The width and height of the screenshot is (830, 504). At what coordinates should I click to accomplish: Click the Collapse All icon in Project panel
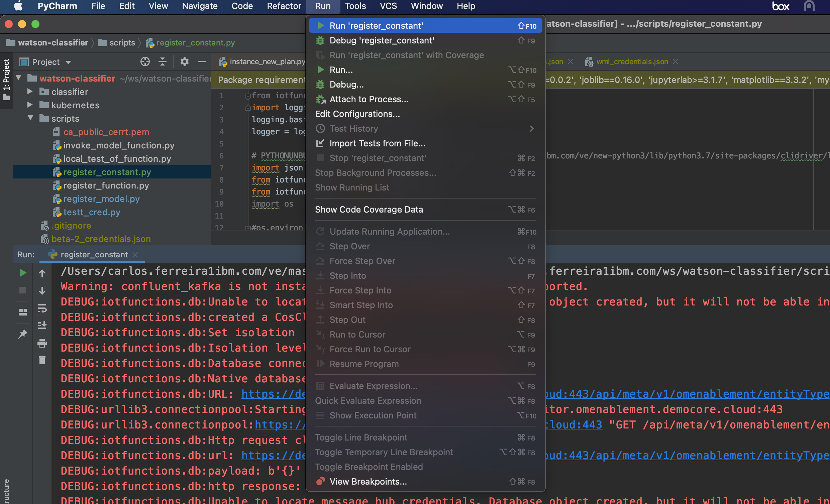coord(163,61)
